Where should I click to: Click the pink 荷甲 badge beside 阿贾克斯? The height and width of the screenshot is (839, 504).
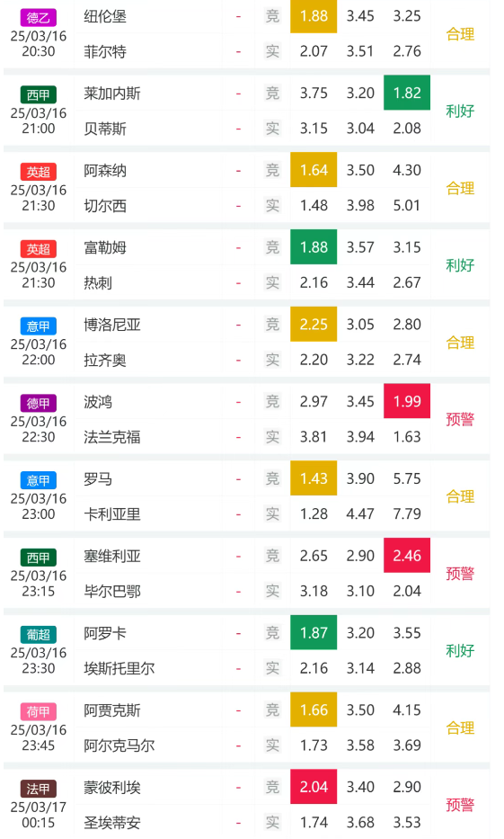click(38, 711)
